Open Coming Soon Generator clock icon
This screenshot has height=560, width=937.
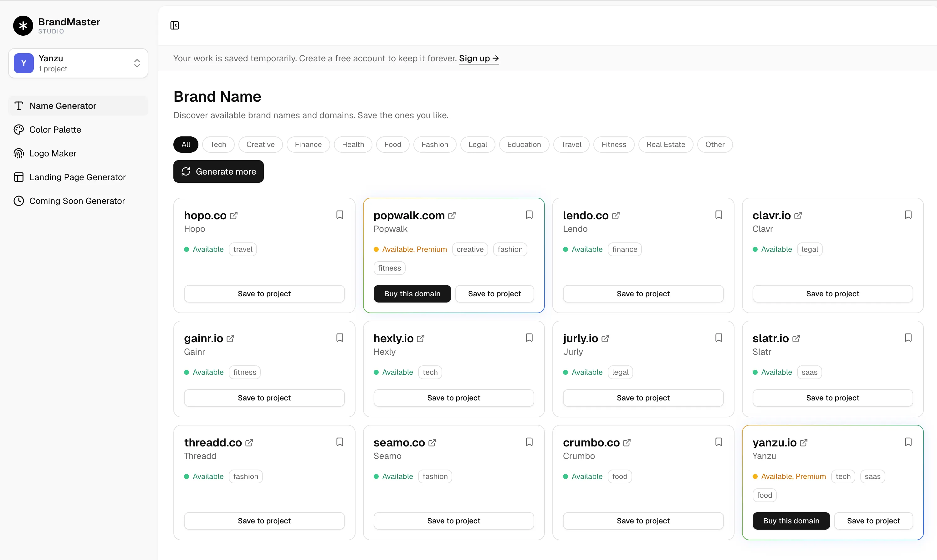(18, 201)
